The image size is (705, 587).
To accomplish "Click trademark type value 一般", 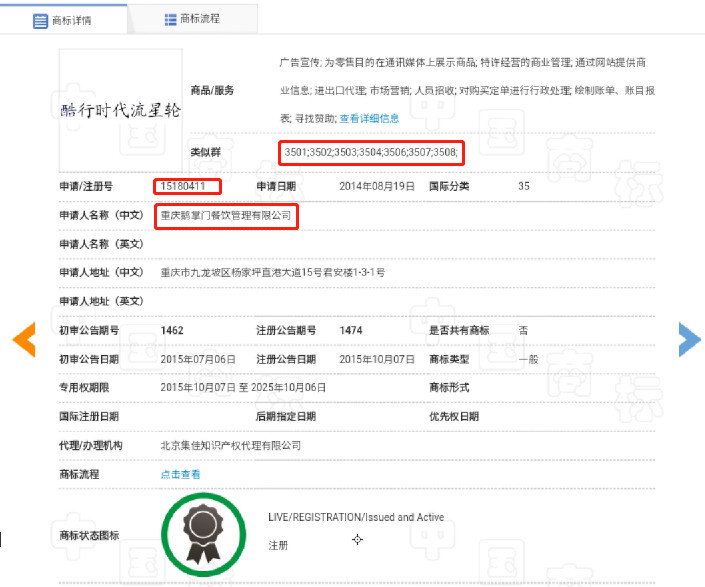I will click(528, 359).
